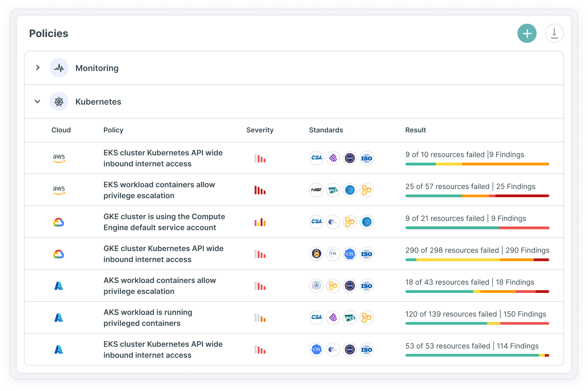Screen dimensions: 588x391
Task: Select the CSA standards badge on the first policy row
Action: point(316,158)
